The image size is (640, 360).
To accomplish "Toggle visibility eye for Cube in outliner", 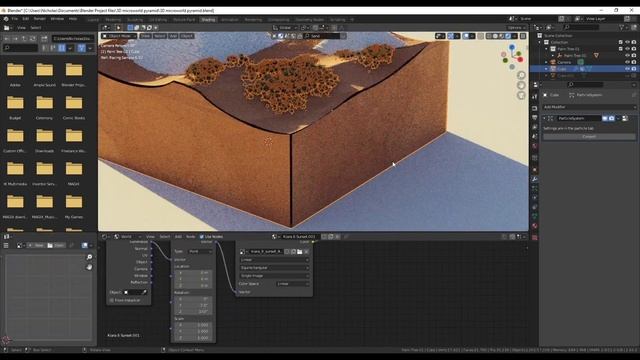I will pos(627,69).
